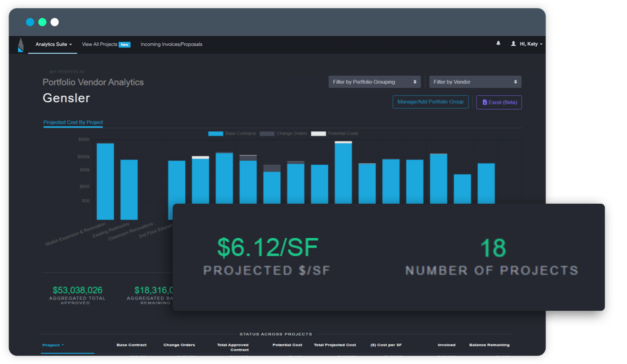Toggle Change Orders legend swatch
627x364 pixels.
[x=267, y=133]
